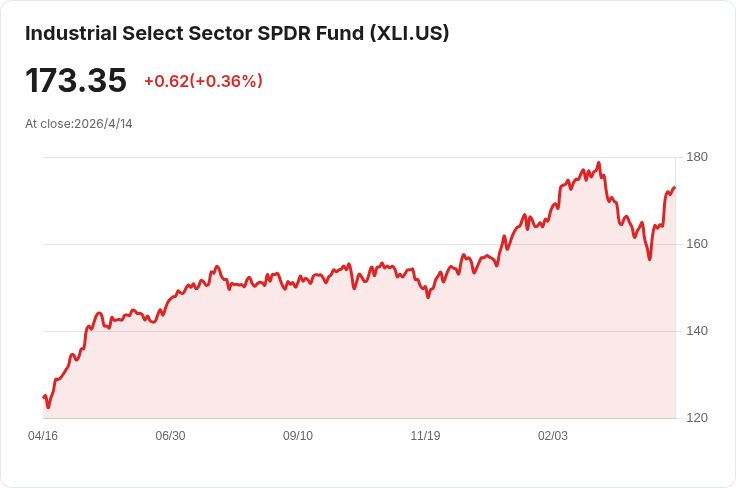
Task: Click the 140 y-axis label
Action: tap(697, 331)
